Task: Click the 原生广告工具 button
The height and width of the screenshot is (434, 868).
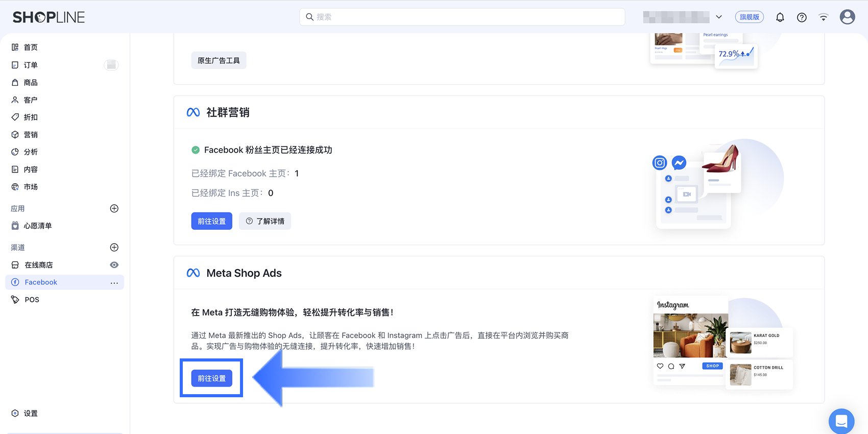Action: [219, 60]
